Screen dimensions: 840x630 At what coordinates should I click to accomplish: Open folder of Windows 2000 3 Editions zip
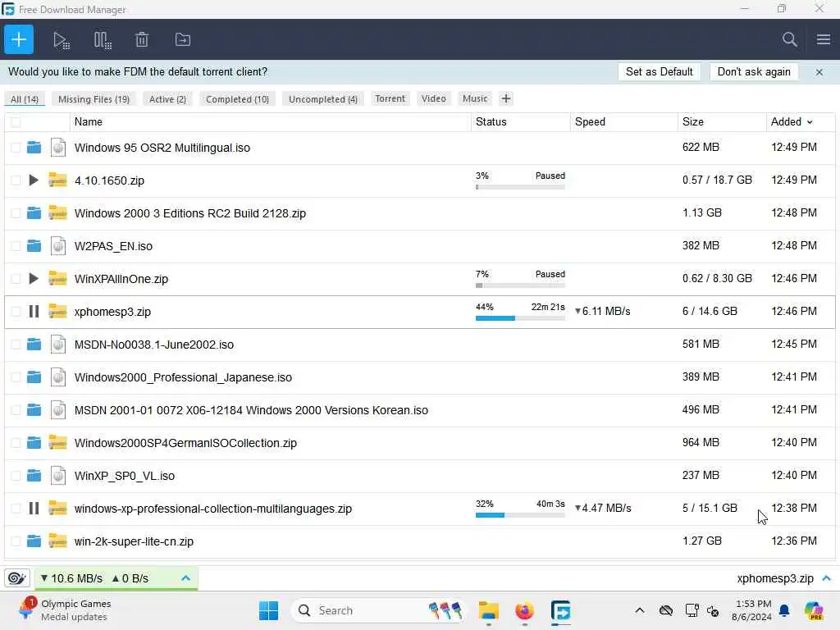click(x=34, y=213)
